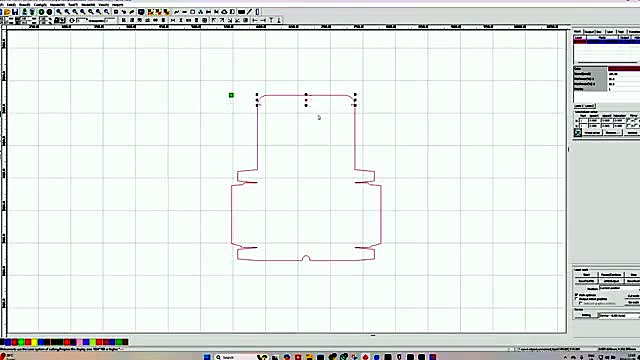Open the Tools menu
This screenshot has width=640, height=360.
pos(73,4)
